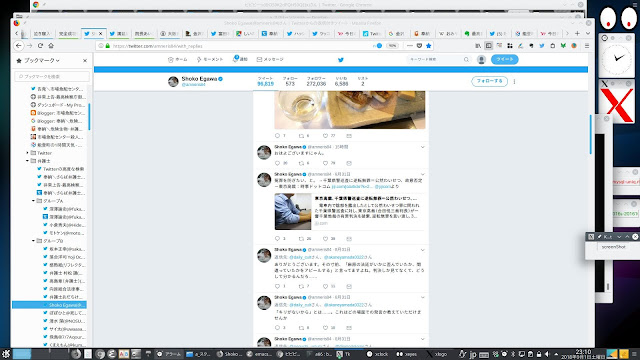Like the news article tweet heart icon
This screenshot has width=640, height=360.
[x=325, y=239]
